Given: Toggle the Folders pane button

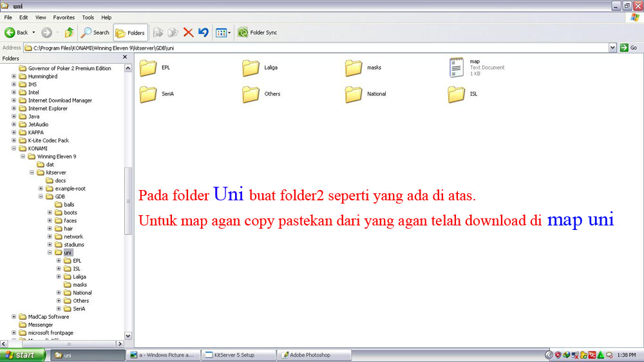Looking at the screenshot, I should click(130, 32).
